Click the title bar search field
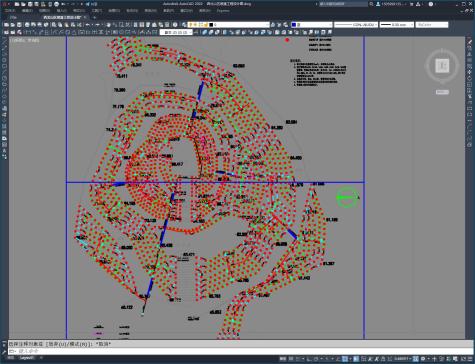 (x=343, y=4)
